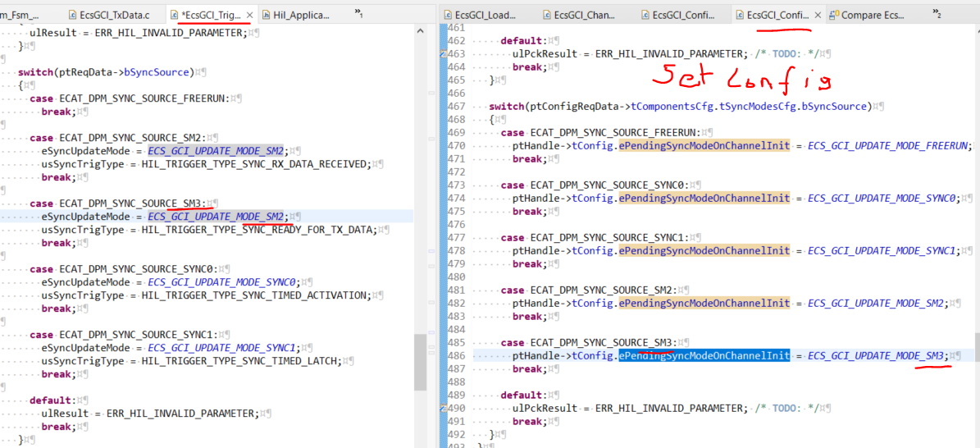This screenshot has width=980, height=448.
Task: Click ECAT_DPM_SYNC_SOURCE_SM2 case in left editor
Action: [133, 138]
